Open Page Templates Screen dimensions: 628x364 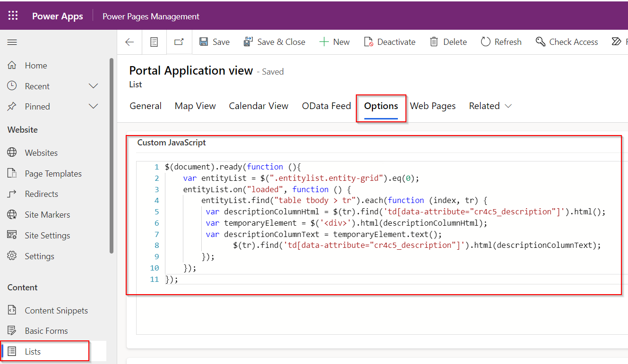[52, 174]
